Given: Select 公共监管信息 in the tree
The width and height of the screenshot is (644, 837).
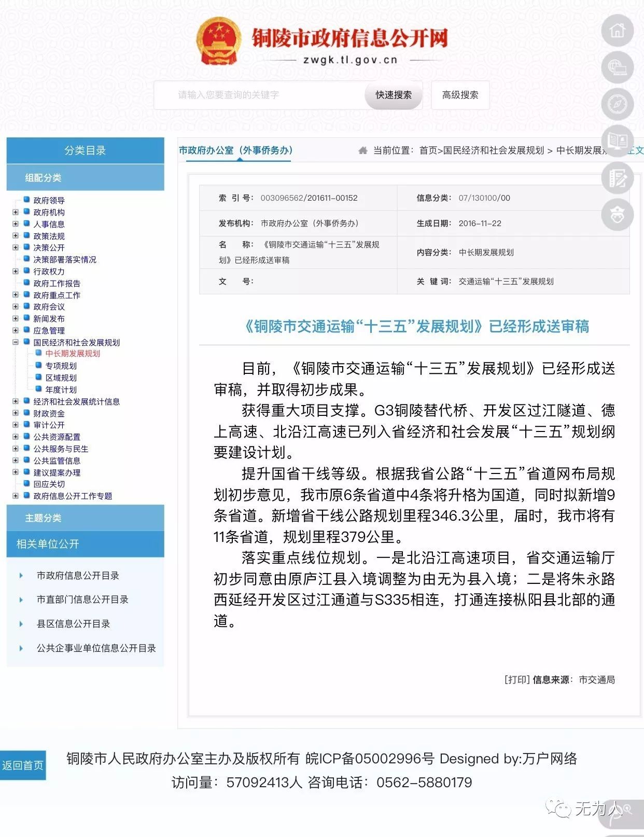Looking at the screenshot, I should 57,461.
